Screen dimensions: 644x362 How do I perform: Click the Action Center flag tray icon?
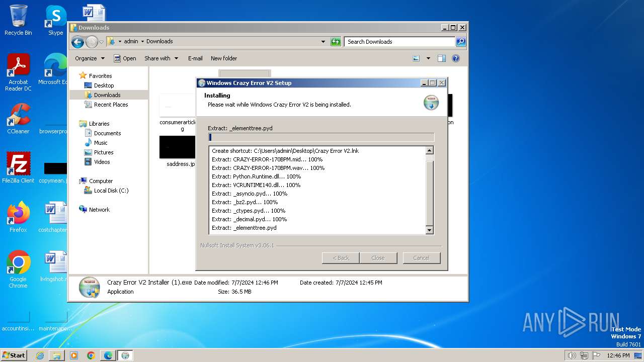click(x=596, y=355)
